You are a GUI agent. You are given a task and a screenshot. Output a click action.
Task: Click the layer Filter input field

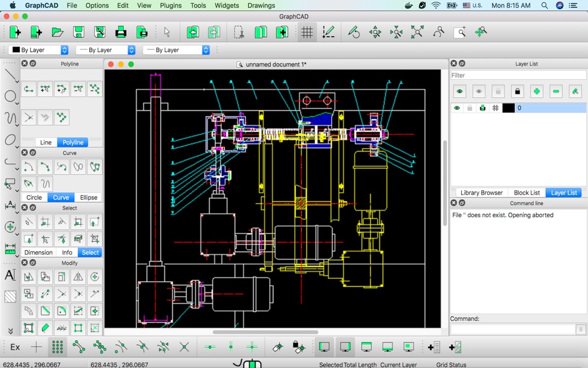pos(517,76)
